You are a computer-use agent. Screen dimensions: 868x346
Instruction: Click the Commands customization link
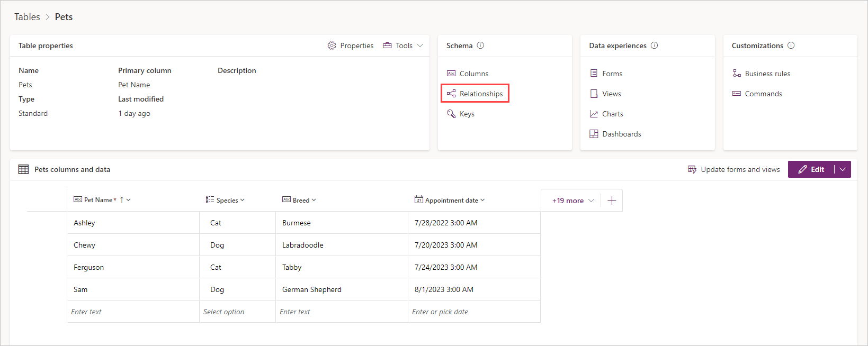click(763, 94)
